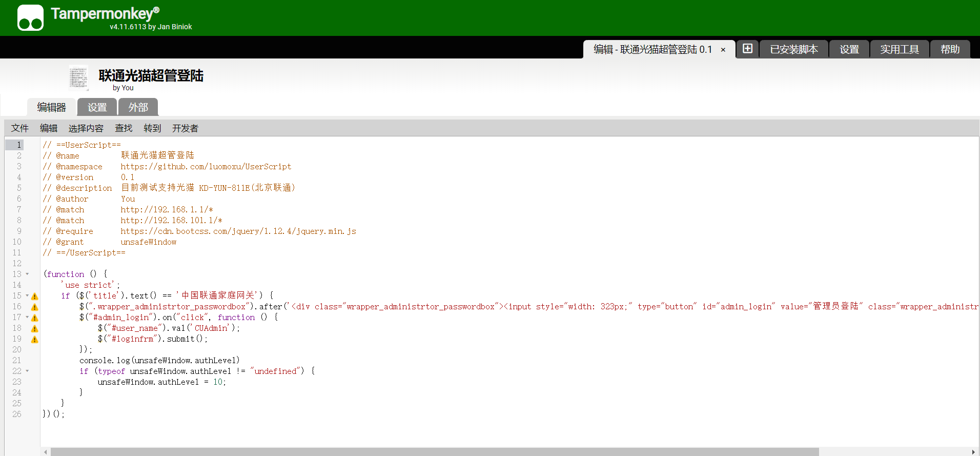This screenshot has height=456, width=980.
Task: Click warning icon on line 17
Action: tap(35, 318)
